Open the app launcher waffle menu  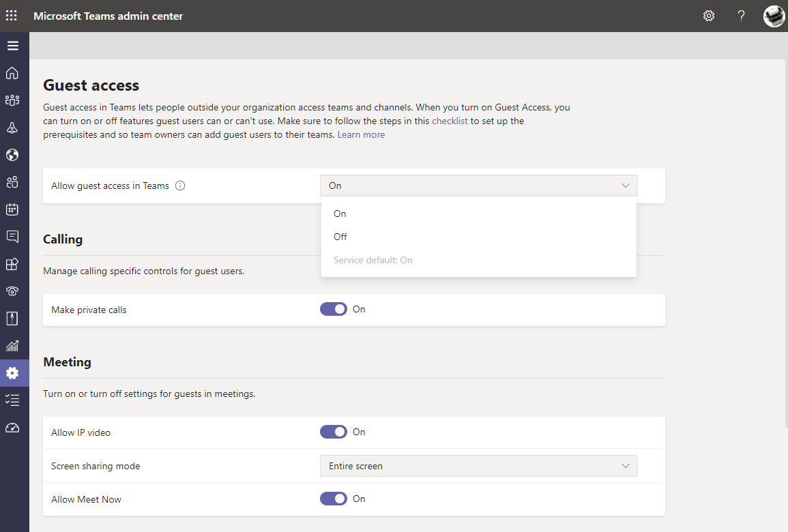tap(12, 16)
